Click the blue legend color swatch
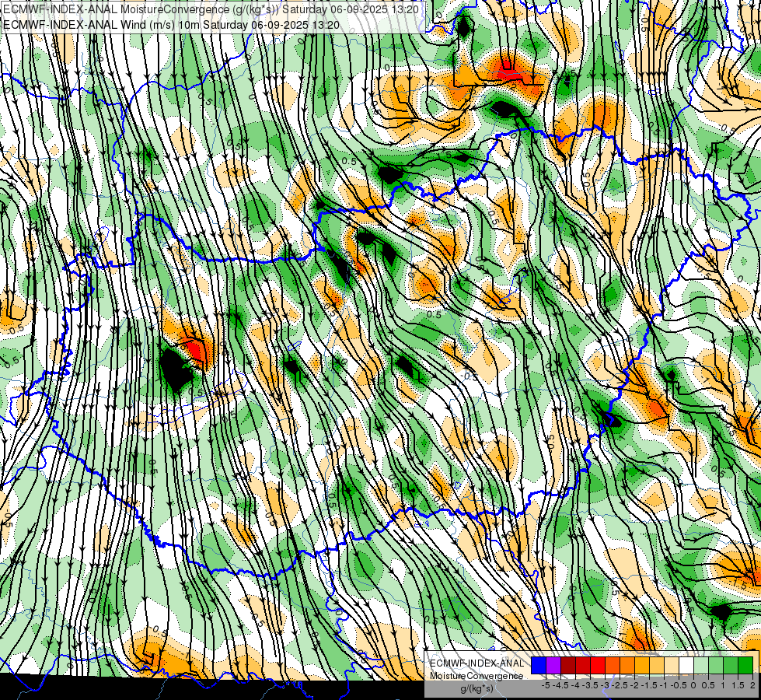Image resolution: width=761 pixels, height=700 pixels. click(539, 666)
